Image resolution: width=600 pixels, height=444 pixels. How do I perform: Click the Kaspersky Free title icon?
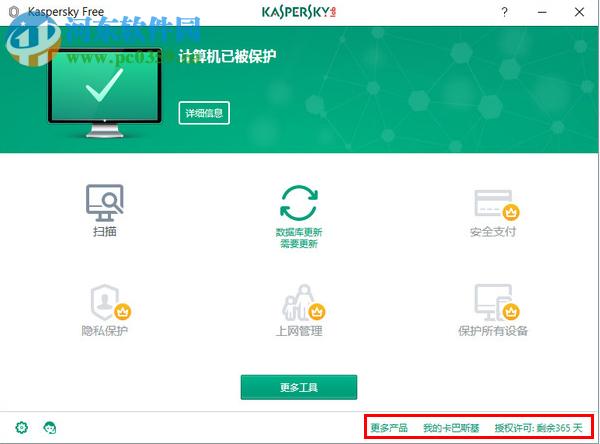click(14, 12)
